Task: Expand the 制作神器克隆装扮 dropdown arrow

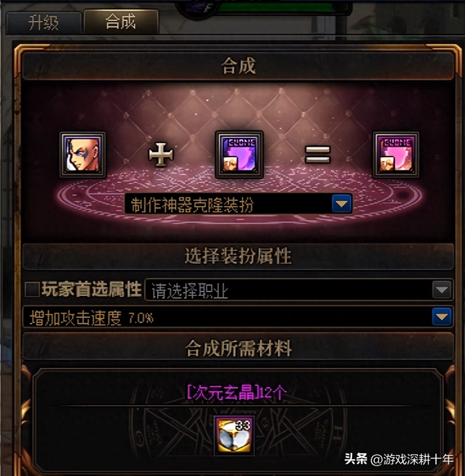Action: tap(342, 204)
